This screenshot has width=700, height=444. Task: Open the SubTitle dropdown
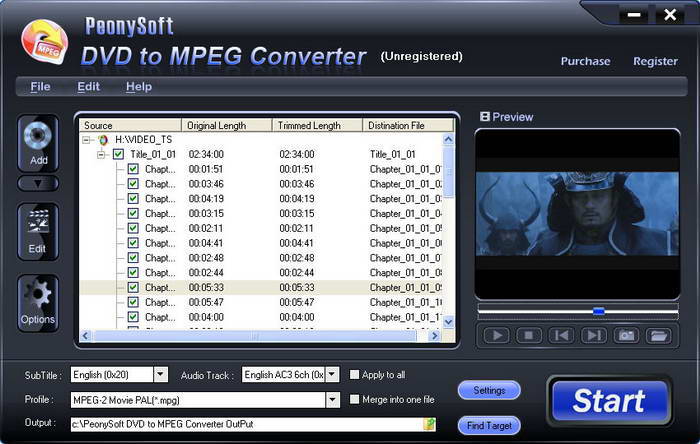(161, 374)
